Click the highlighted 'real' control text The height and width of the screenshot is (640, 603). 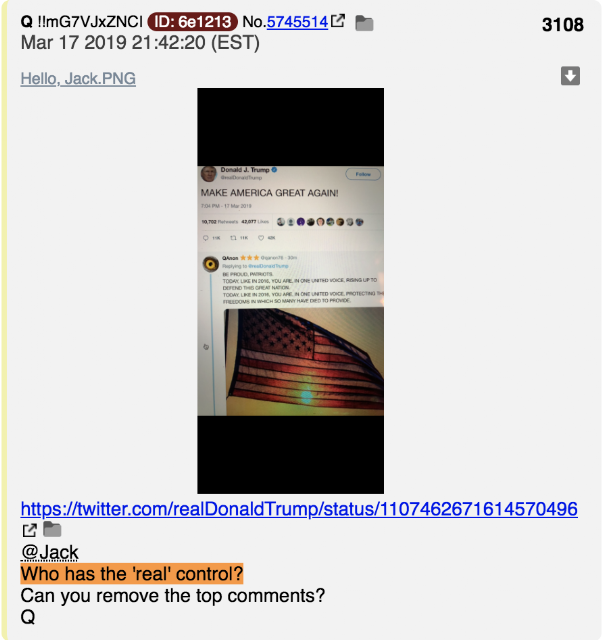[132, 573]
